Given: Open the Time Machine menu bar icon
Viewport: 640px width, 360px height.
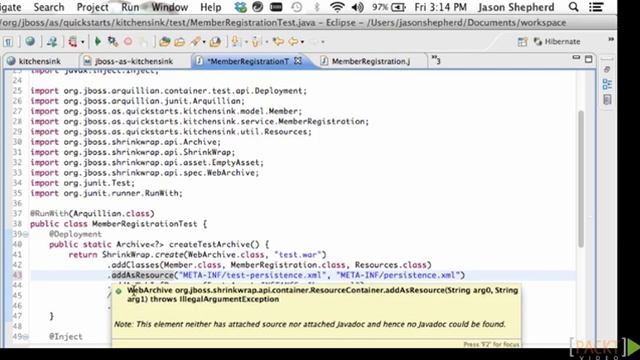Looking at the screenshot, I should [x=297, y=7].
